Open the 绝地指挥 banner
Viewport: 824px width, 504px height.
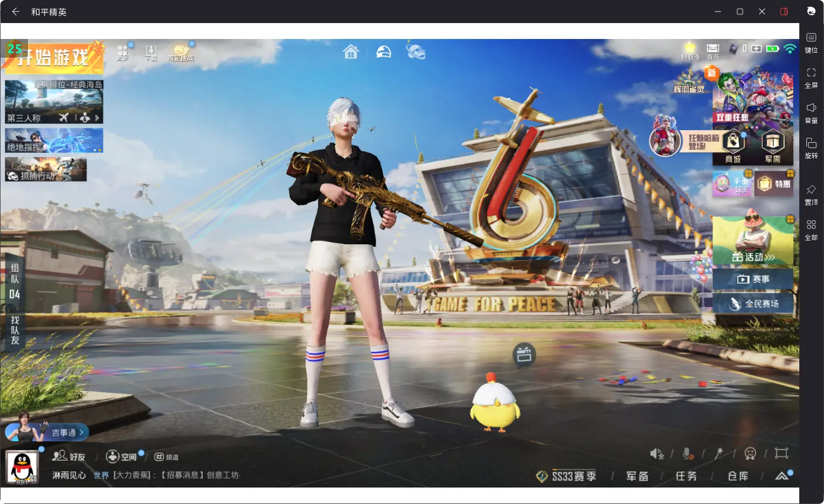click(x=54, y=141)
